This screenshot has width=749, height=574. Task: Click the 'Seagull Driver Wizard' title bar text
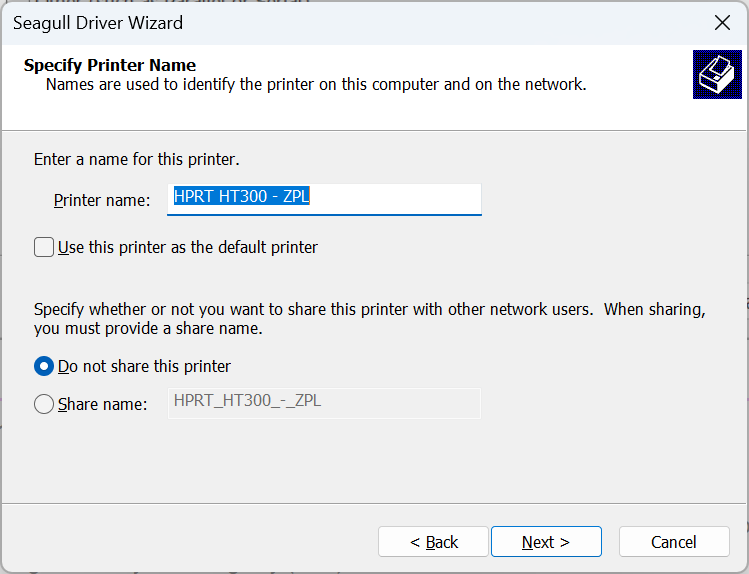pyautogui.click(x=98, y=23)
